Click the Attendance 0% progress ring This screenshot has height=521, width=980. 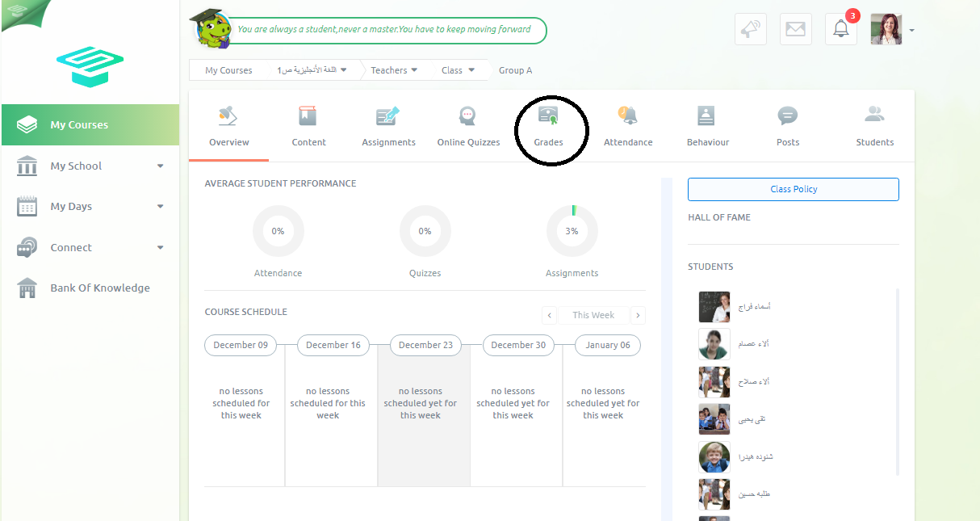pyautogui.click(x=278, y=231)
